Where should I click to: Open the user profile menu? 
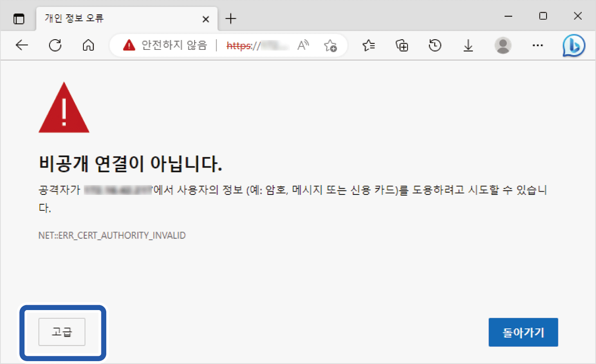pos(503,45)
